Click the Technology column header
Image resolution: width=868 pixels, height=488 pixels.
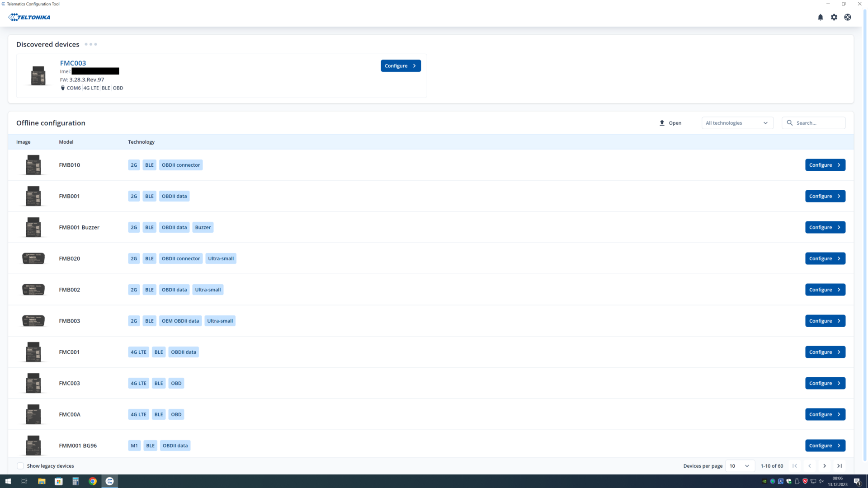point(141,142)
